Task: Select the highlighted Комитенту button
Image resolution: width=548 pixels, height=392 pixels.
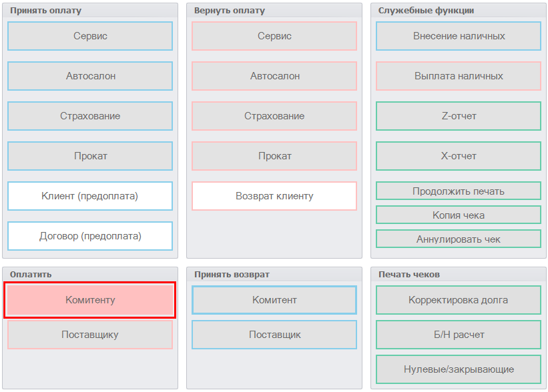Action: tap(90, 300)
